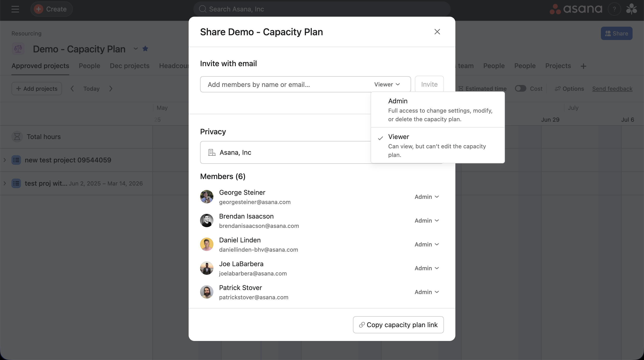This screenshot has width=644, height=360.
Task: Click list icon of new test project 09544059
Action: 16,160
